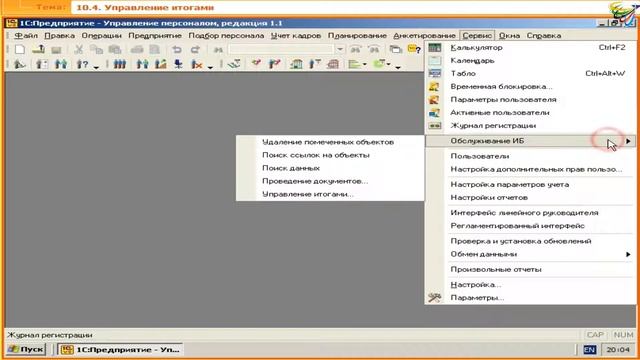640x360 pixels.
Task: Click the Undo arrow toolbar icon
Action: [x=176, y=49]
